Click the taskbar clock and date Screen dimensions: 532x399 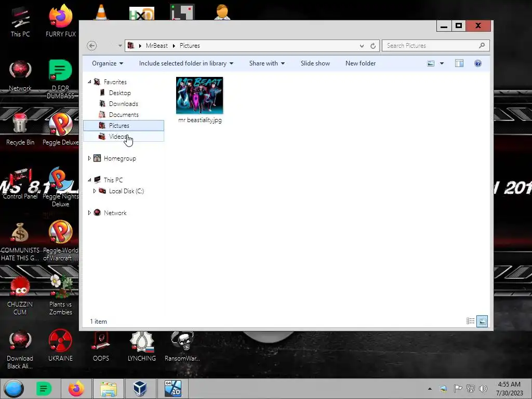pos(509,389)
